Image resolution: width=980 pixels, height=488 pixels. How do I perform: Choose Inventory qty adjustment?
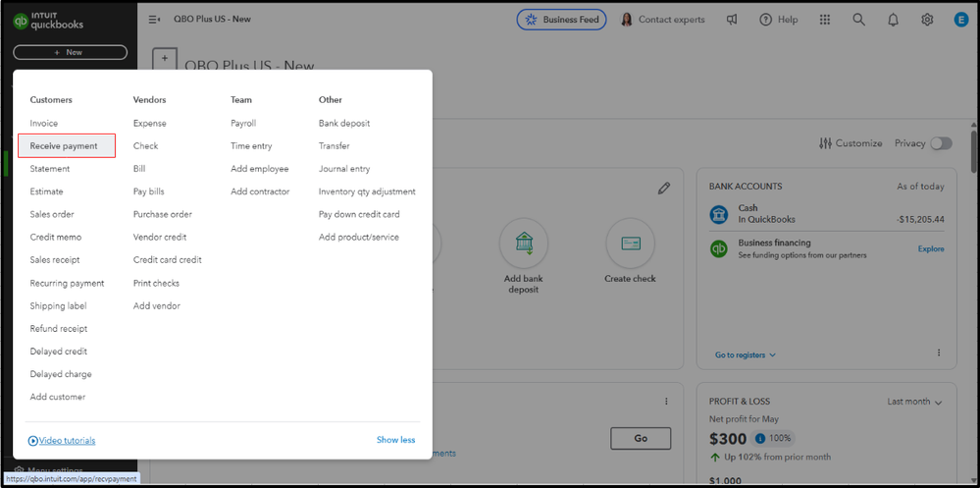(x=368, y=191)
